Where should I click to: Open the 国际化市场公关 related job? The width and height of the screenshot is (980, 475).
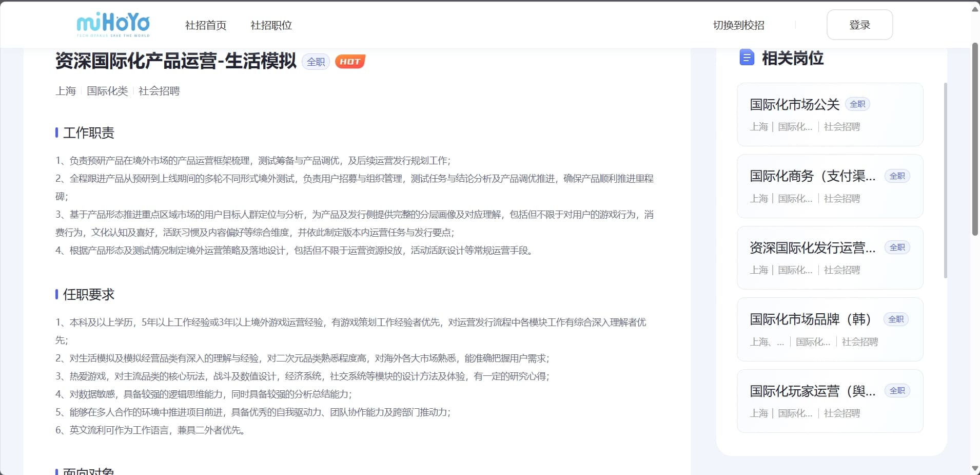[794, 105]
